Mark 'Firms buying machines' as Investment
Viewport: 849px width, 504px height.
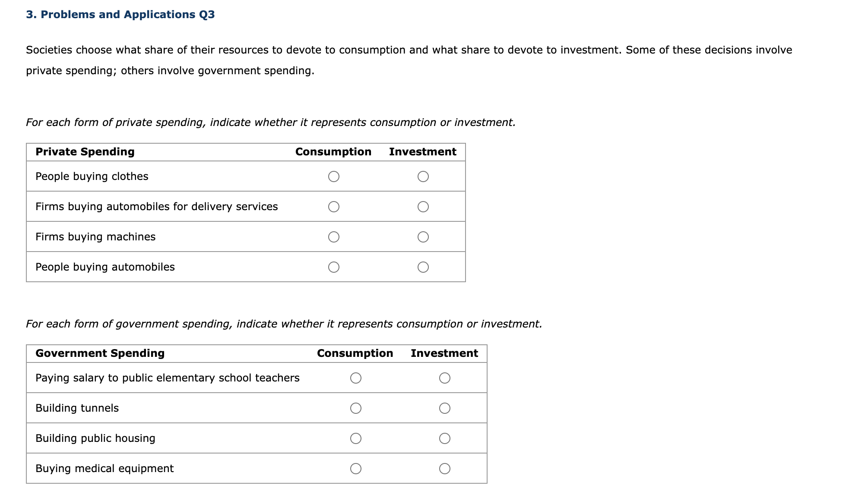point(423,236)
